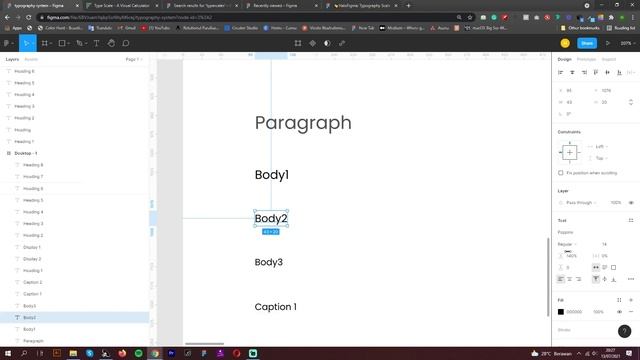
Task: Set text align right
Action: click(x=578, y=279)
